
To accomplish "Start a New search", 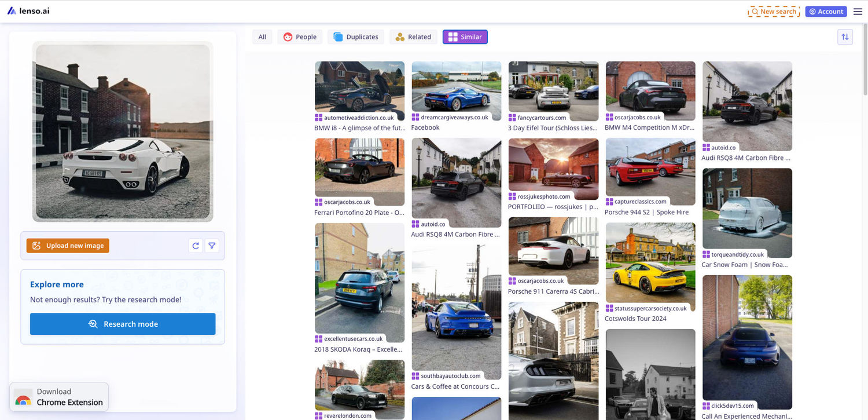I will [x=774, y=12].
